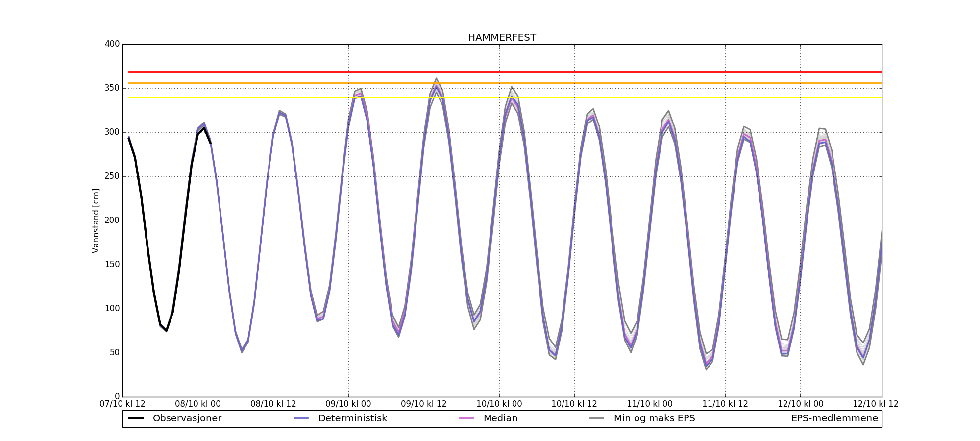This screenshot has width=980, height=441.
Task: Click the x-axis label 10/10 kl 00
Action: click(x=499, y=404)
